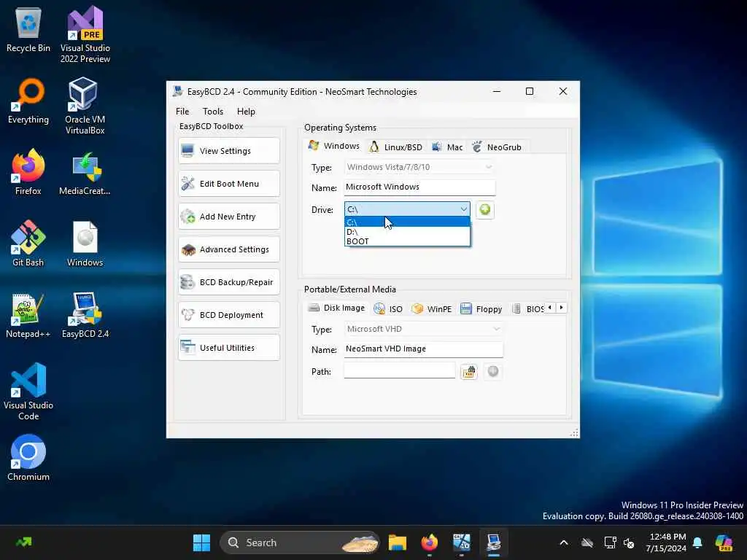This screenshot has height=560, width=747.
Task: Open the Edit Boot Menu section
Action: (228, 184)
